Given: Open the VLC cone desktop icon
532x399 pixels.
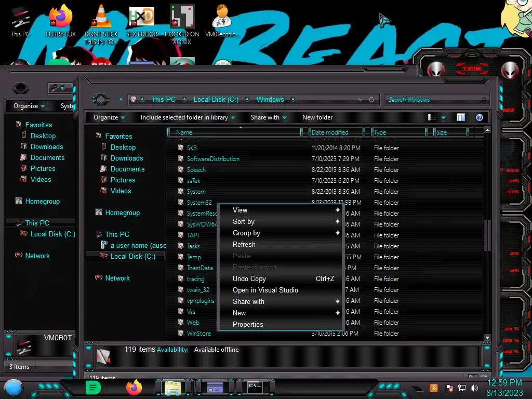Looking at the screenshot, I should point(101,24).
